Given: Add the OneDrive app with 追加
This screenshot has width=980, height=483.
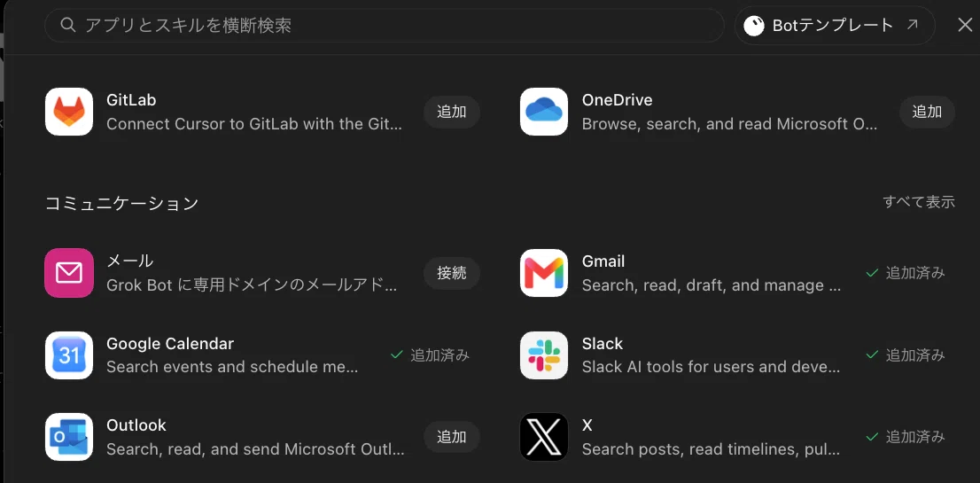Looking at the screenshot, I should click(x=927, y=112).
